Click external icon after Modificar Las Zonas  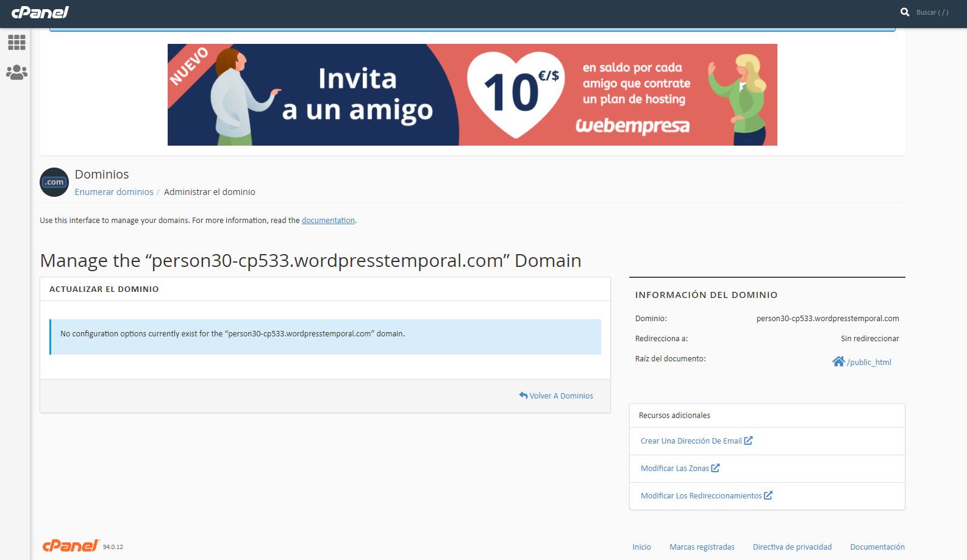click(x=715, y=468)
